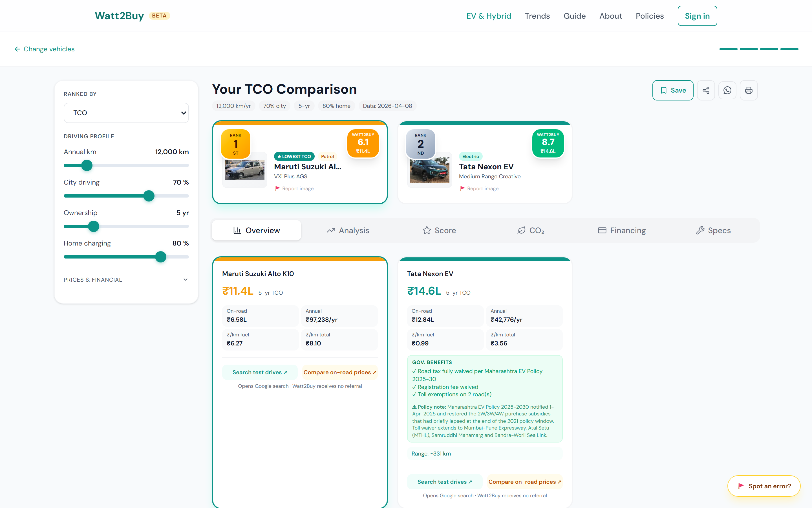The width and height of the screenshot is (812, 508).
Task: Click the Lowest TCO star badge
Action: (294, 156)
